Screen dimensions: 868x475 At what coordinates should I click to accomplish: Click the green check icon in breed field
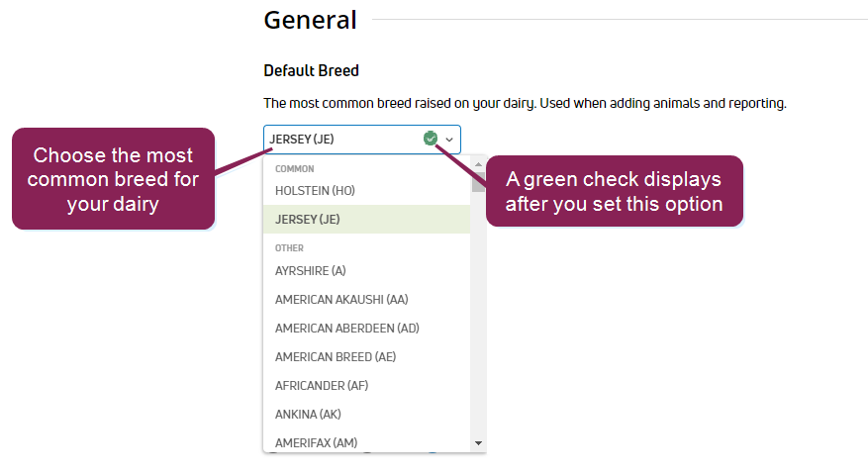pos(430,140)
